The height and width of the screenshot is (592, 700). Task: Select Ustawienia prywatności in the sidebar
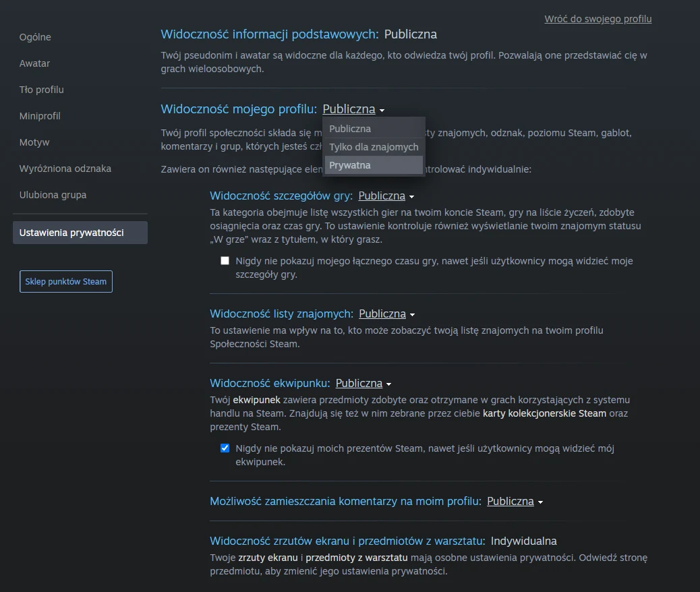(x=69, y=232)
